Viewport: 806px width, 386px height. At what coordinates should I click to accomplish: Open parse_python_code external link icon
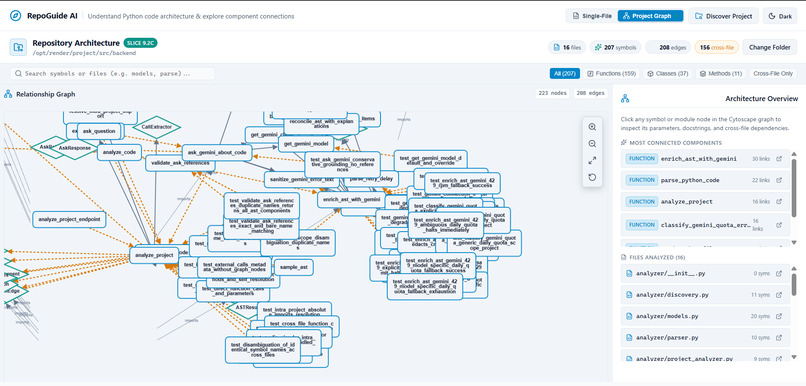(779, 180)
